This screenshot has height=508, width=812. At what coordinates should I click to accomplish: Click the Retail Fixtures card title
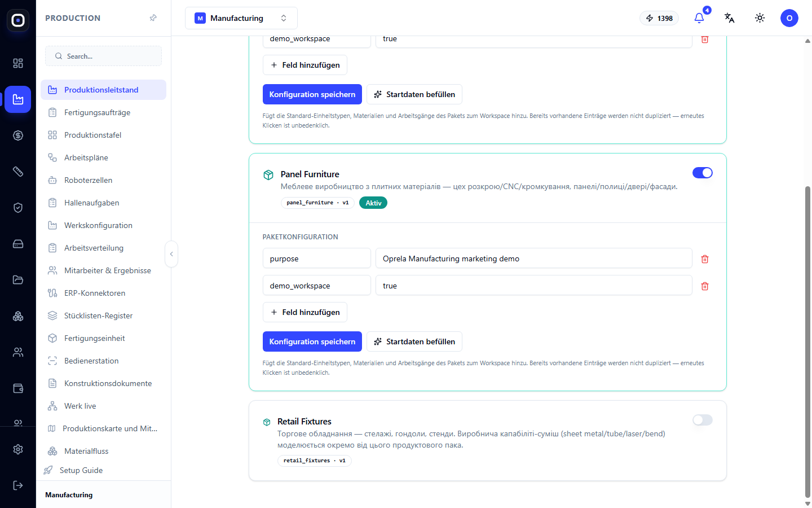[304, 422]
